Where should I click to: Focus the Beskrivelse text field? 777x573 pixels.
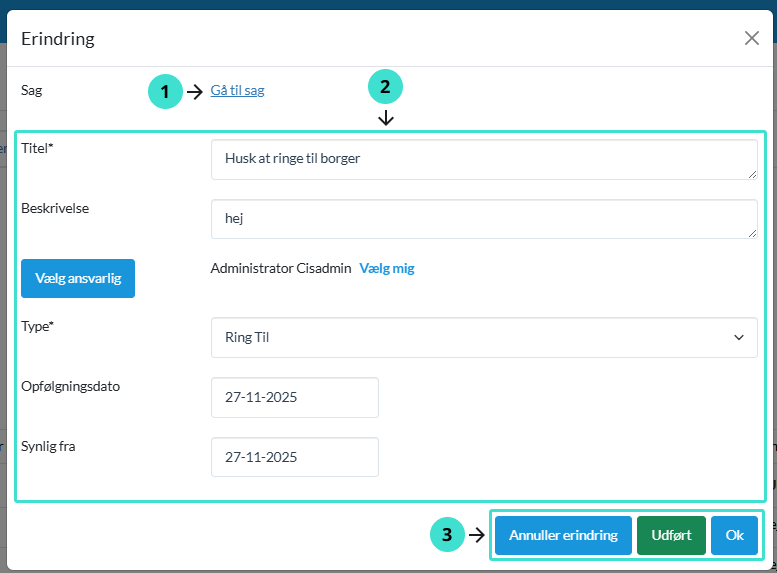click(x=483, y=219)
